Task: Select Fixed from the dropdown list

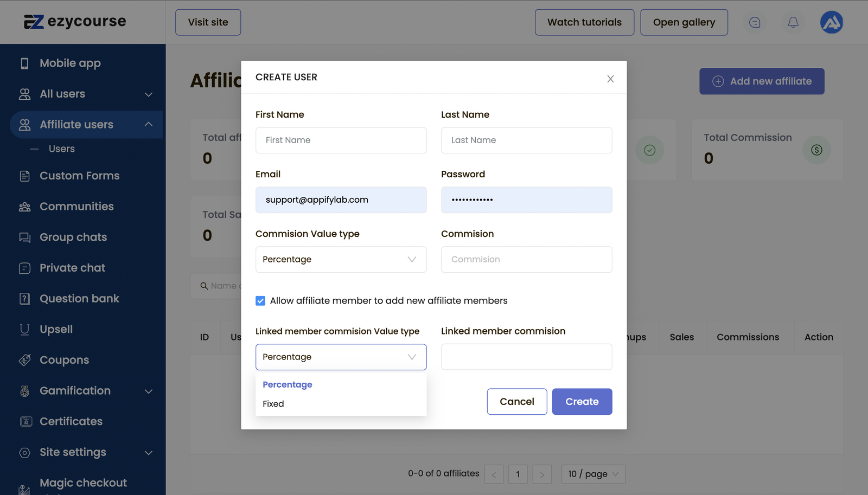Action: (x=273, y=404)
